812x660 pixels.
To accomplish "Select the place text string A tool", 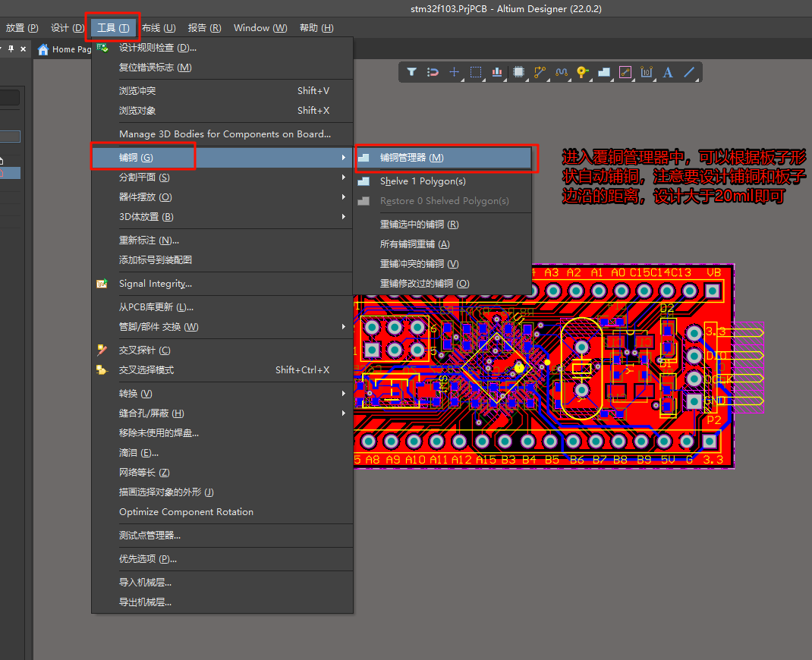I will (668, 72).
